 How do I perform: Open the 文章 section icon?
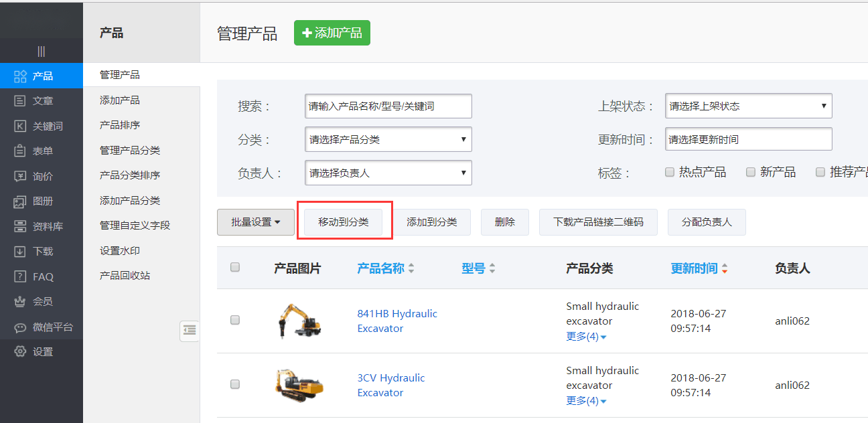20,101
